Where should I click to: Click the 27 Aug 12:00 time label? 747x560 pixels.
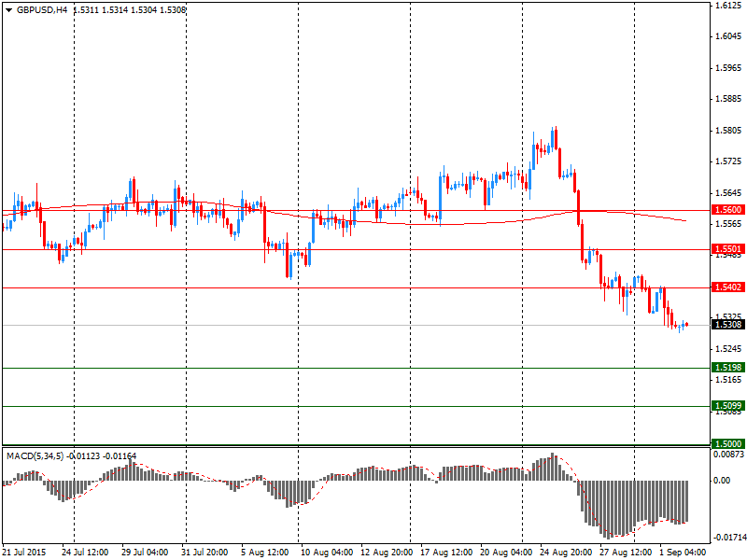pos(626,553)
